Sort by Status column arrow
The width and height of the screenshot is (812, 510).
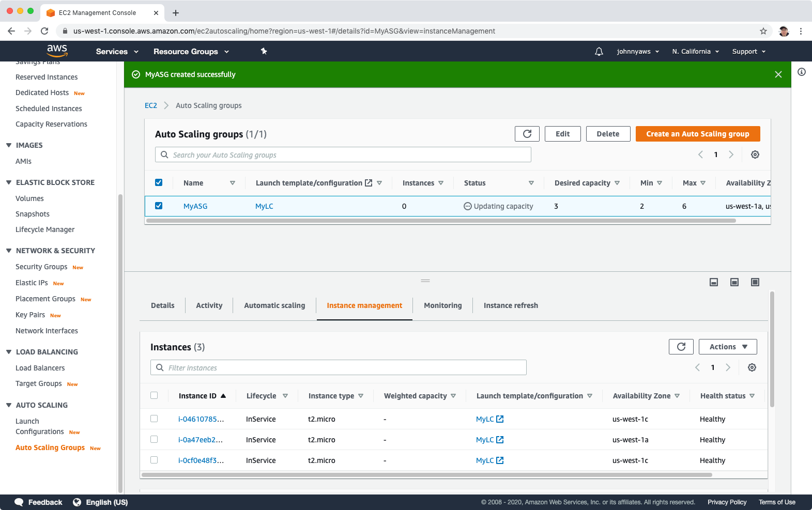pyautogui.click(x=531, y=183)
